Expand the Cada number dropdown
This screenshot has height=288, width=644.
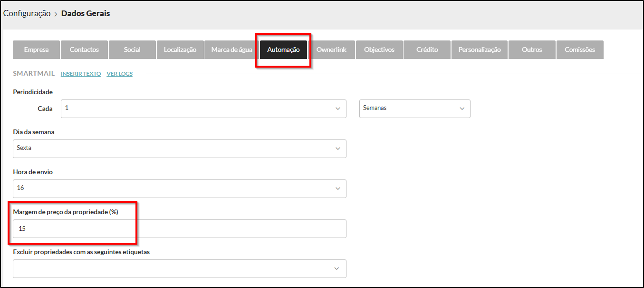click(203, 109)
